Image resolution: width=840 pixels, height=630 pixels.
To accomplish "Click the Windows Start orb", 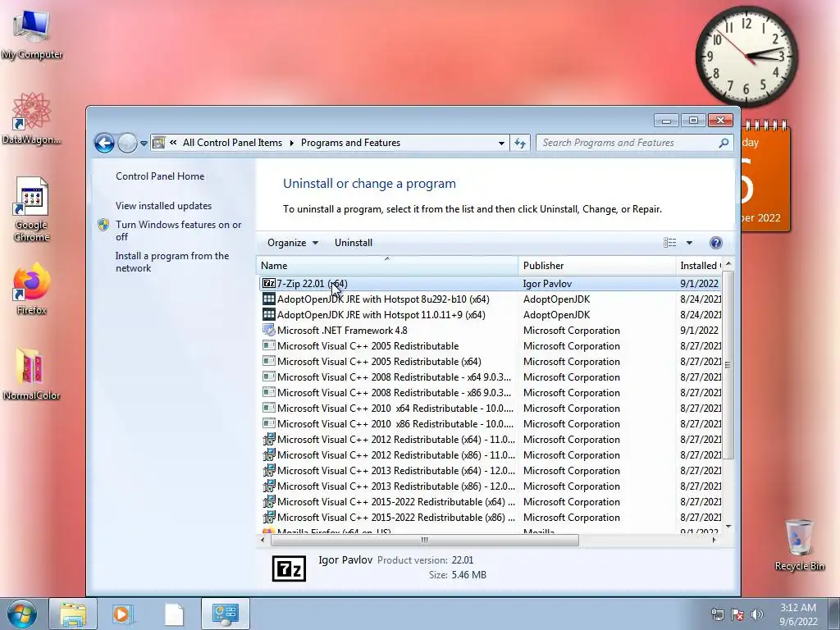I will (x=21, y=614).
